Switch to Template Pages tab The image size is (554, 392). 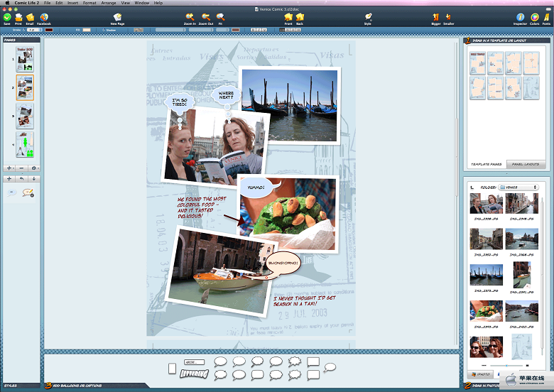[x=486, y=164]
